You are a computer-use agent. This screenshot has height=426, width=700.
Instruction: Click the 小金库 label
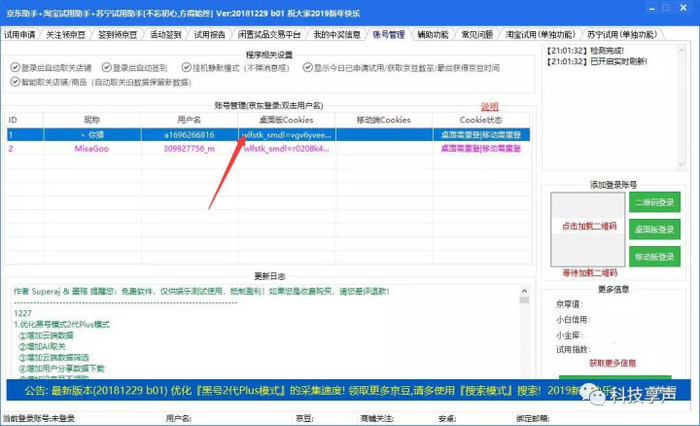[x=569, y=335]
